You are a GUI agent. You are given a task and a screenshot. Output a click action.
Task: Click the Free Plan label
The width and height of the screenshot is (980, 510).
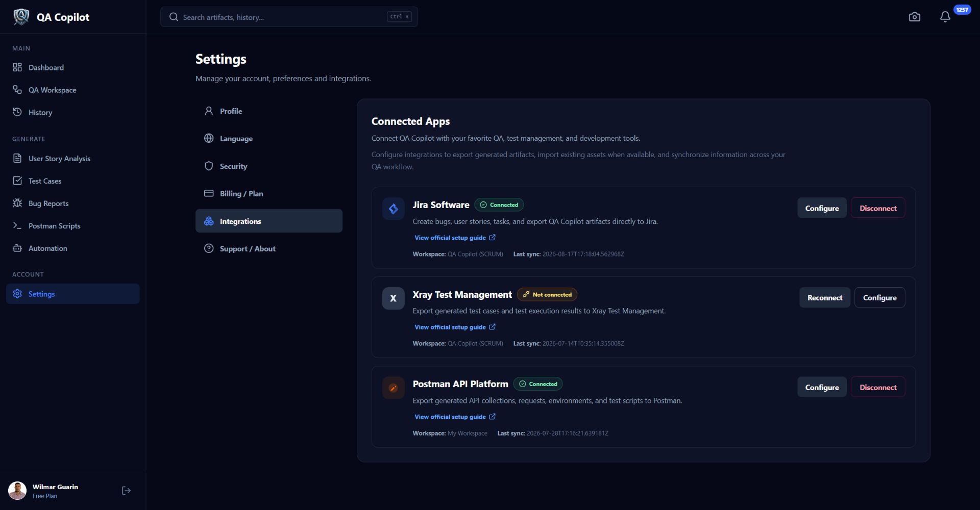tap(45, 496)
